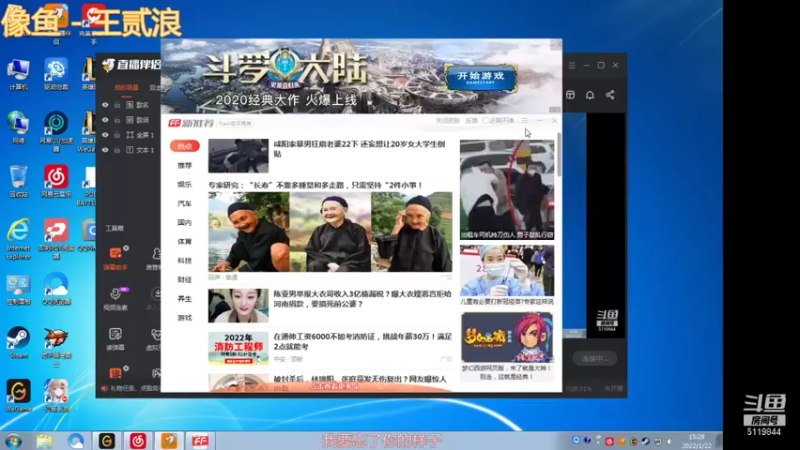Viewport: 800px width, 450px height.
Task: Open the 驱动总裁 desktop icon
Action: click(x=56, y=74)
